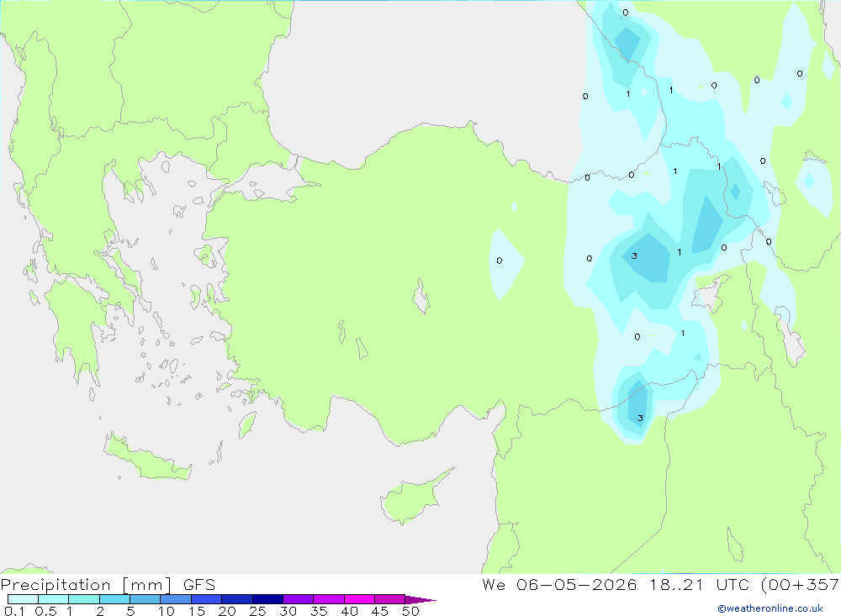The width and height of the screenshot is (841, 616).
Task: Click the '10' legend scale label
Action: pos(167,611)
